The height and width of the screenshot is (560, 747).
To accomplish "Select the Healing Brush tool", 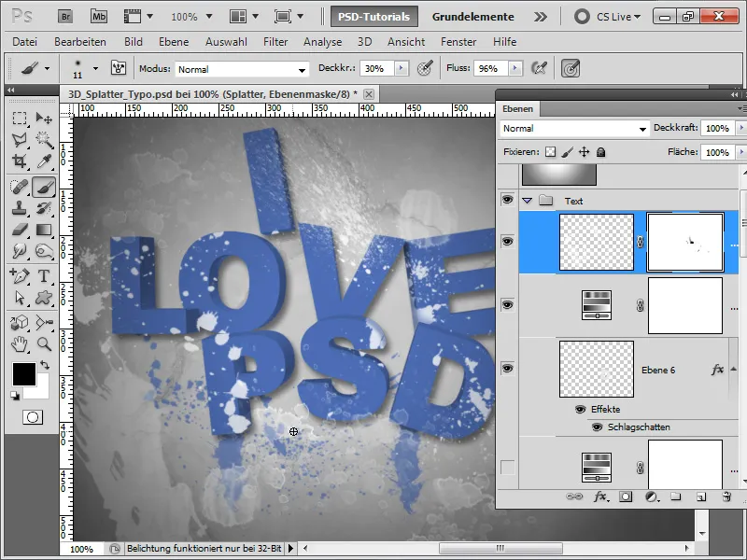I will tap(19, 187).
